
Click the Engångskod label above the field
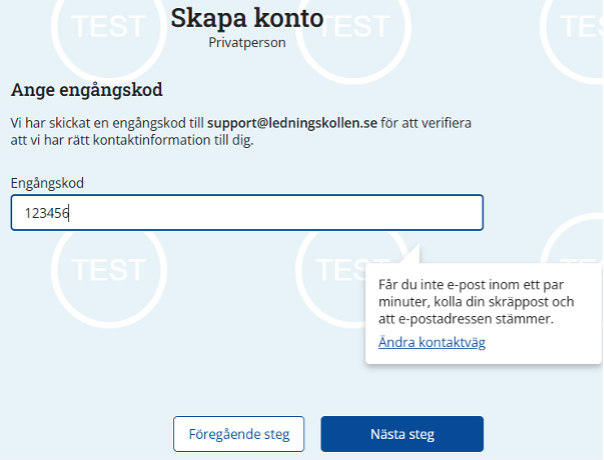(47, 183)
